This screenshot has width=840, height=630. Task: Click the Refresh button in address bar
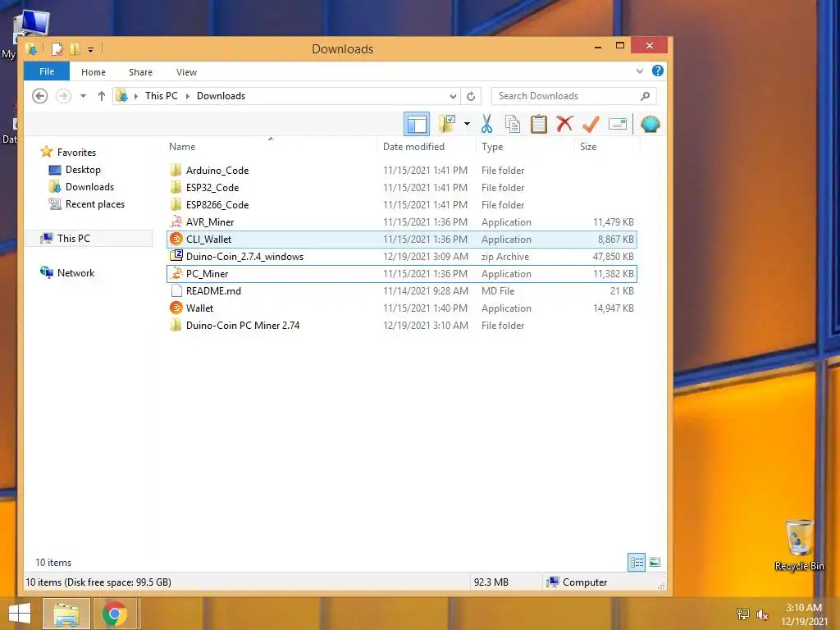coord(471,97)
